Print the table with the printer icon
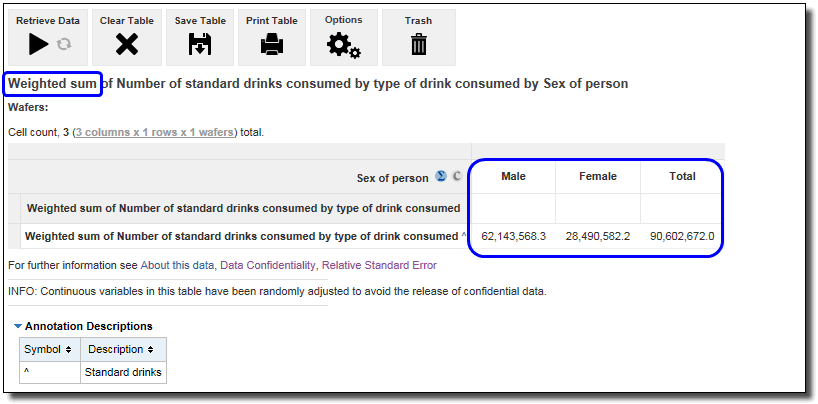The image size is (818, 404). (272, 44)
